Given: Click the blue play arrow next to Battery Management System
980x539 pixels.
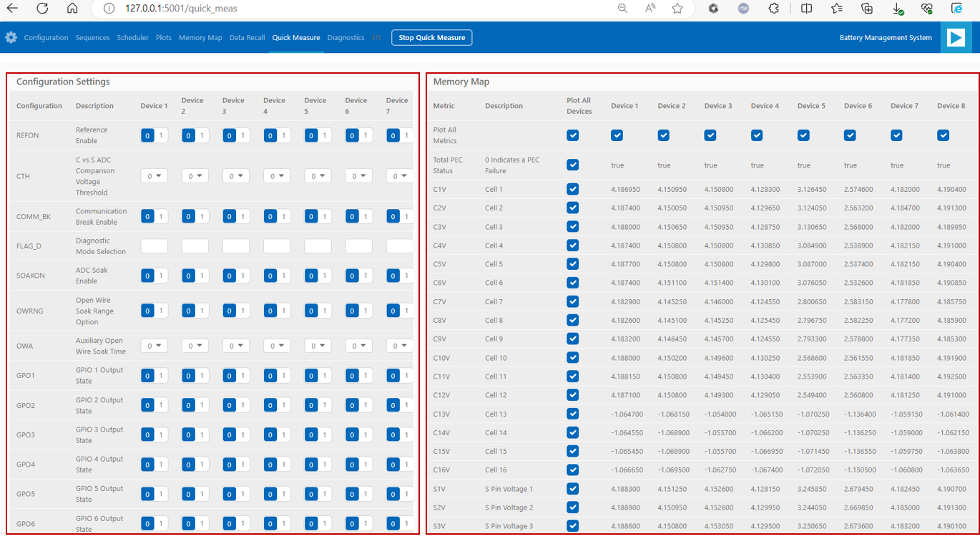Looking at the screenshot, I should tap(956, 37).
